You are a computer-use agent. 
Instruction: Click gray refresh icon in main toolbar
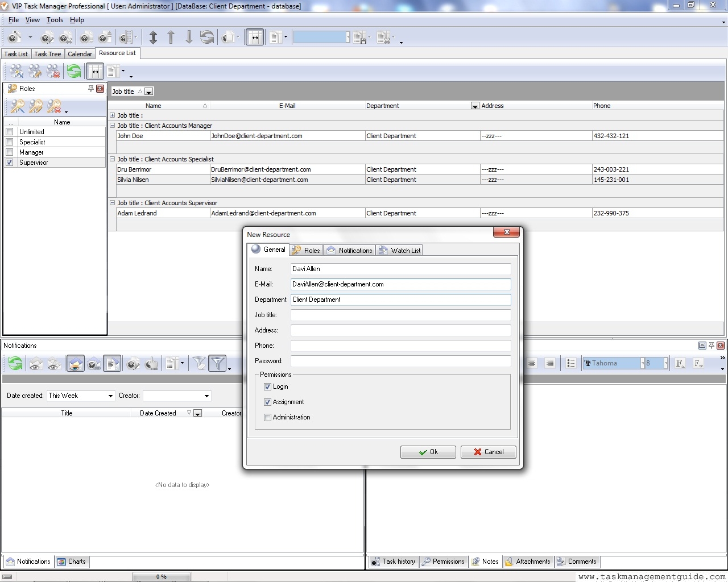point(207,38)
